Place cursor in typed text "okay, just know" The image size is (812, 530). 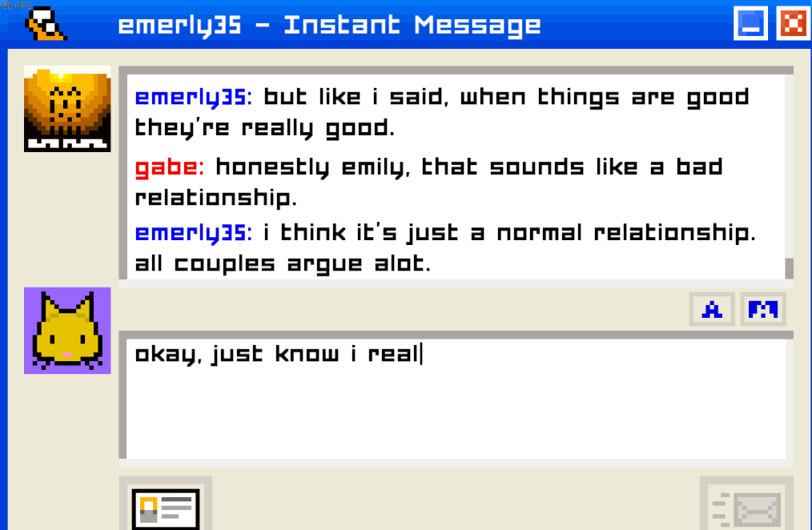click(237, 355)
